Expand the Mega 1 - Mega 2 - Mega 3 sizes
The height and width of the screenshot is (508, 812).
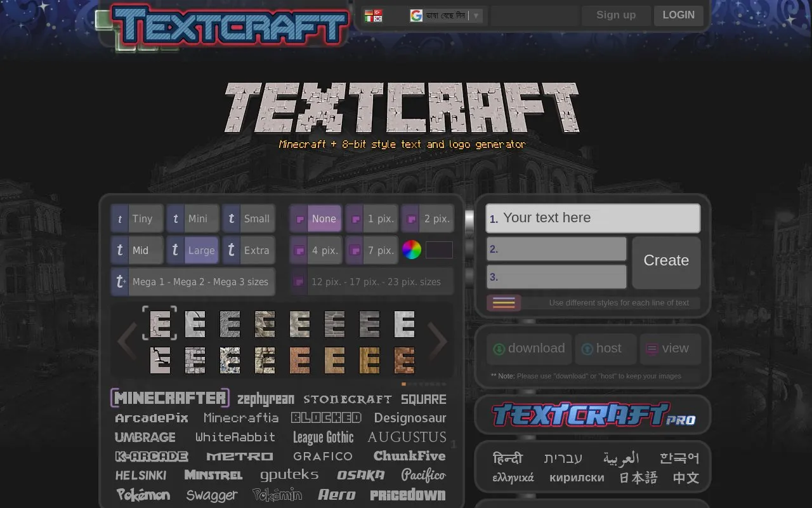click(x=193, y=281)
